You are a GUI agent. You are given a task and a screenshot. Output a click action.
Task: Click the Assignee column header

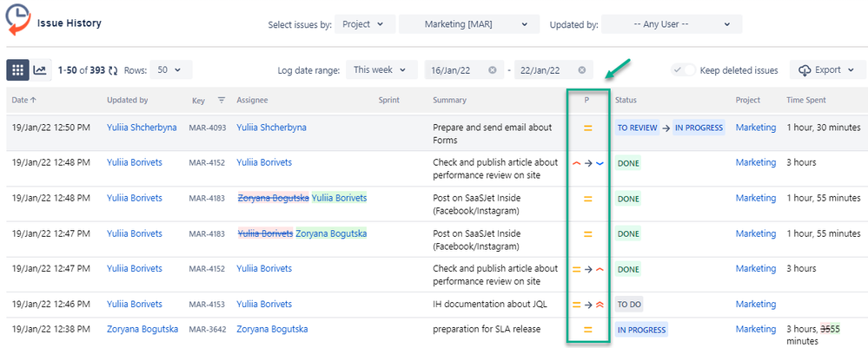(253, 100)
